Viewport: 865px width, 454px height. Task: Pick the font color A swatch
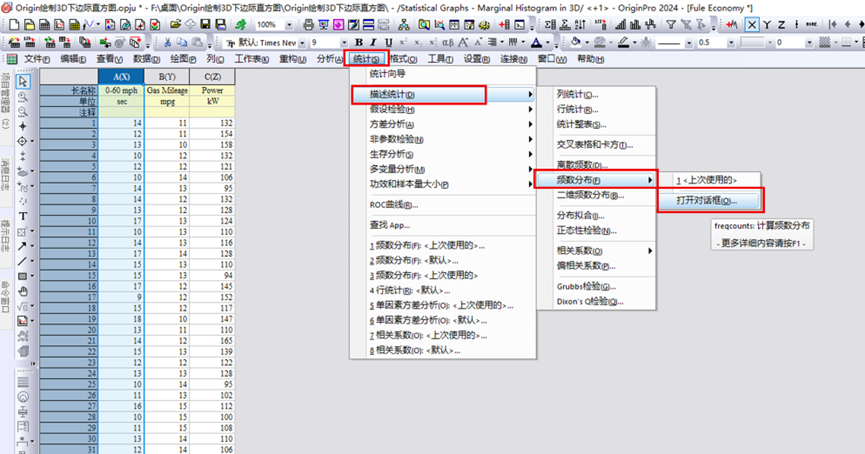tap(536, 42)
